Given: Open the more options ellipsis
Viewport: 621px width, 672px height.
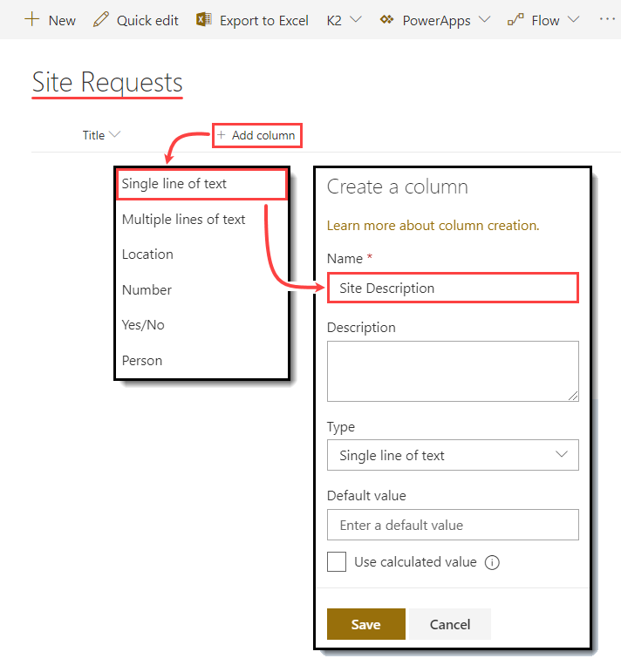Looking at the screenshot, I should pos(607,19).
